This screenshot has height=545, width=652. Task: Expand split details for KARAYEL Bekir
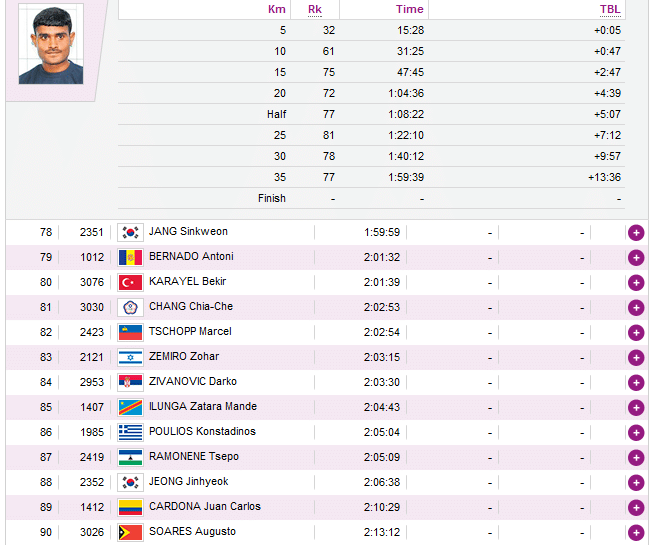(635, 282)
